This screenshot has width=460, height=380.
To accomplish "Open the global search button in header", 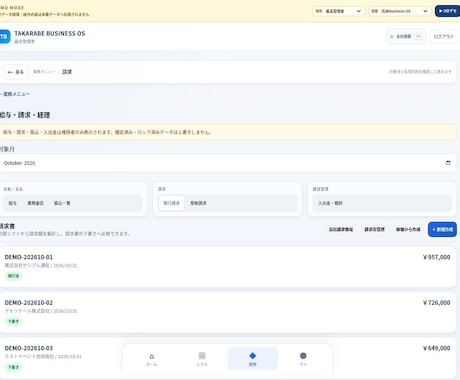I will click(406, 36).
